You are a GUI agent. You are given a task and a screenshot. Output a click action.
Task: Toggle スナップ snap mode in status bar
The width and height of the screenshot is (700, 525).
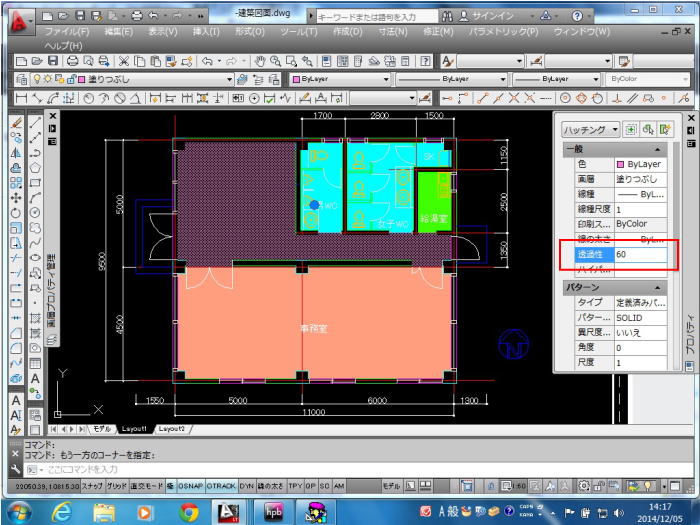92,486
